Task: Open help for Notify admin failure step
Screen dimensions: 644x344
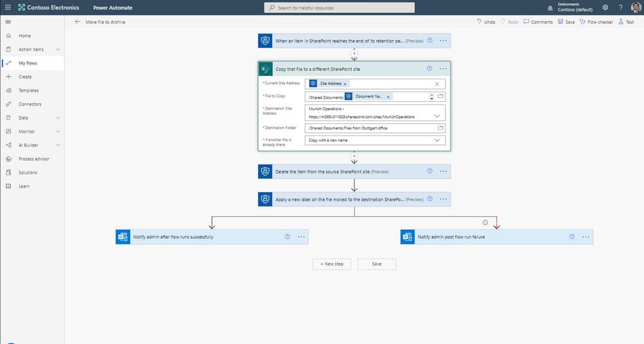Action: click(x=572, y=236)
